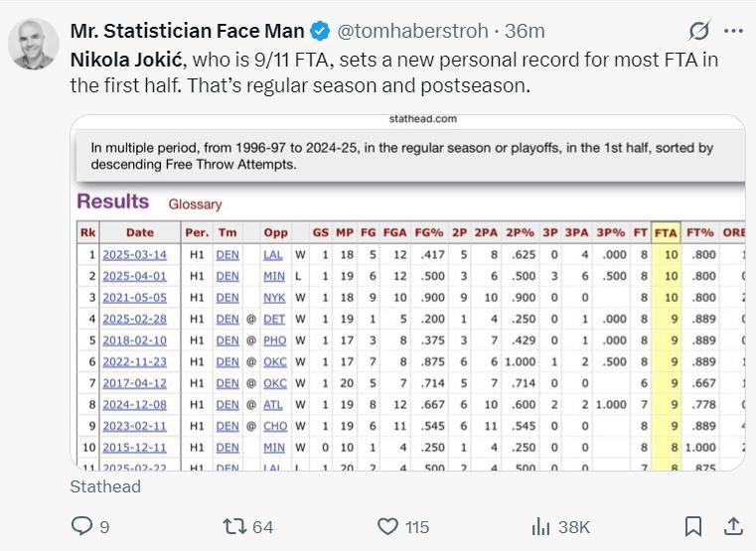Open Grok explain icon
This screenshot has height=551, width=756.
click(x=700, y=31)
